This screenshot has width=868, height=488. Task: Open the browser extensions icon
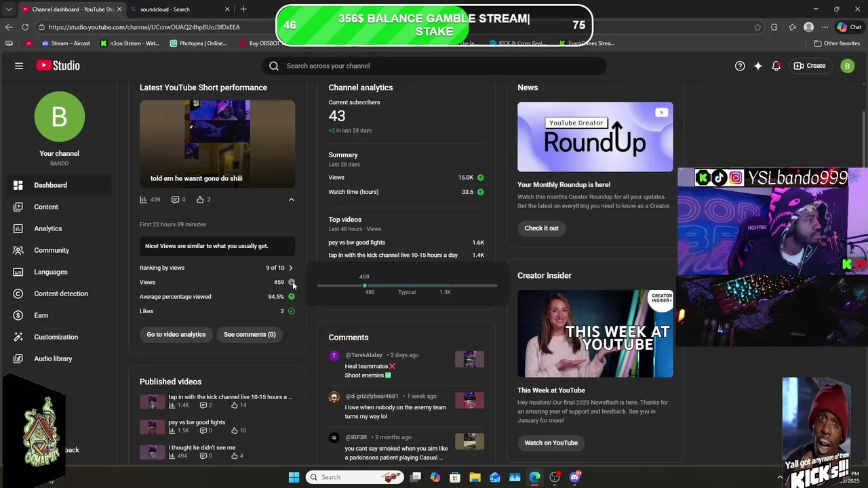pos(774,27)
